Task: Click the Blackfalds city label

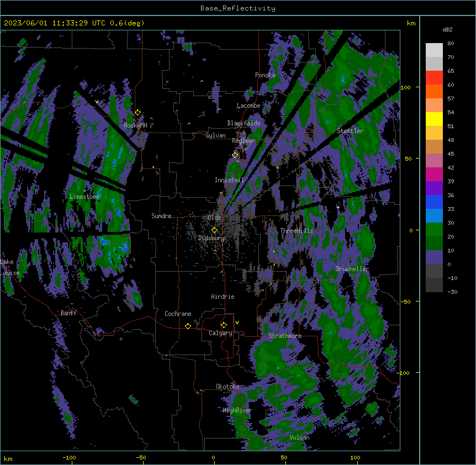Action: (x=244, y=123)
